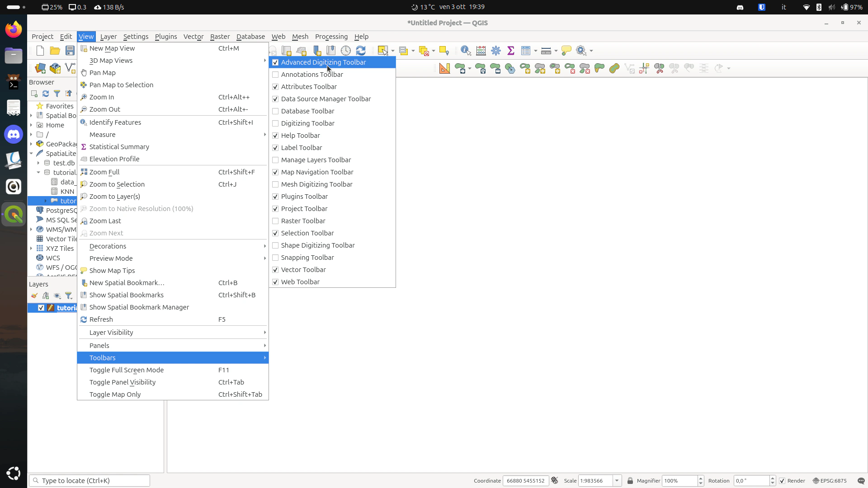
Task: Enable Advanced Digitizing CAD tools icon
Action: pos(445,68)
